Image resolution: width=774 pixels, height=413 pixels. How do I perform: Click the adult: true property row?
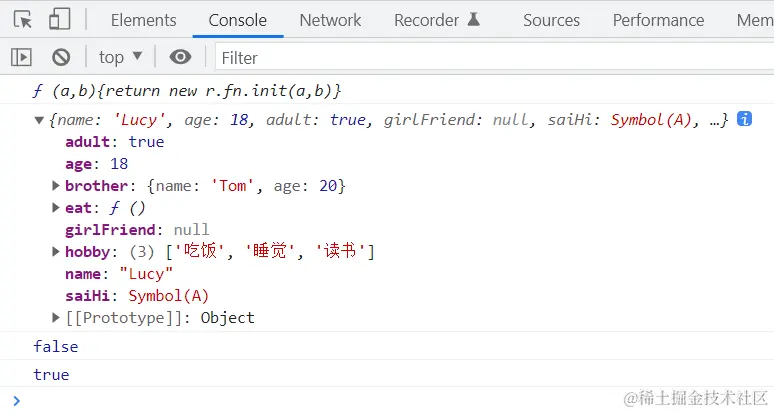pyautogui.click(x=115, y=142)
